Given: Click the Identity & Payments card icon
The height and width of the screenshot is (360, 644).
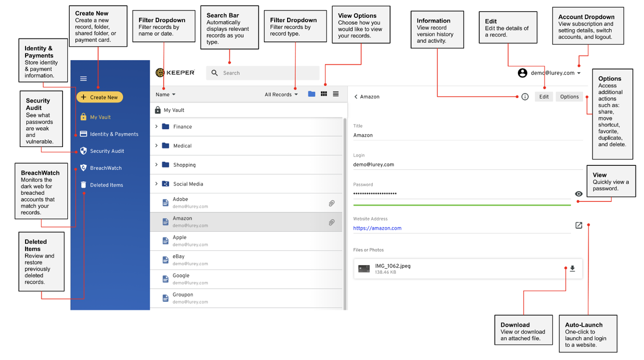Looking at the screenshot, I should pyautogui.click(x=83, y=134).
